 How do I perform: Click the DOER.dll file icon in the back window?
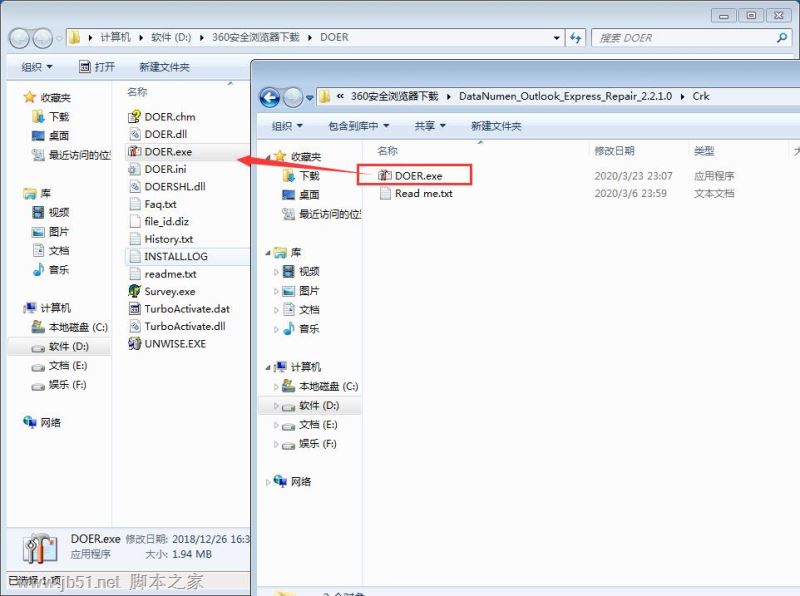[x=134, y=134]
